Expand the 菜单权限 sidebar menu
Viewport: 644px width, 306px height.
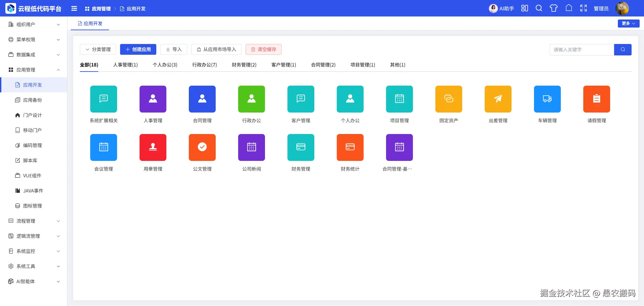click(34, 40)
